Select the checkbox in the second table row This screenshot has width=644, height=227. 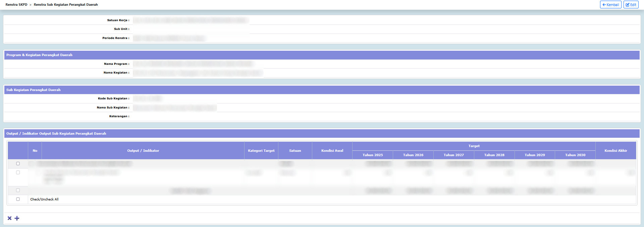[x=18, y=172]
